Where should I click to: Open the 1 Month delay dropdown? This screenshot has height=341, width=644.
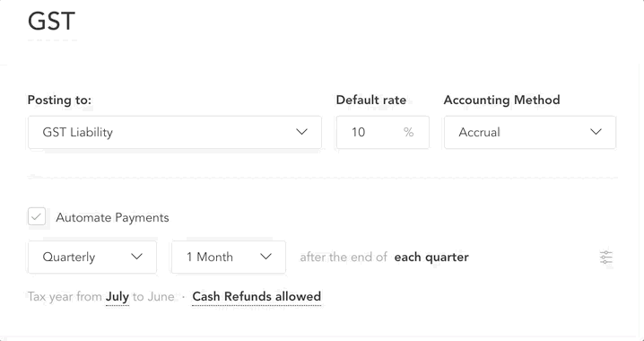pyautogui.click(x=229, y=258)
